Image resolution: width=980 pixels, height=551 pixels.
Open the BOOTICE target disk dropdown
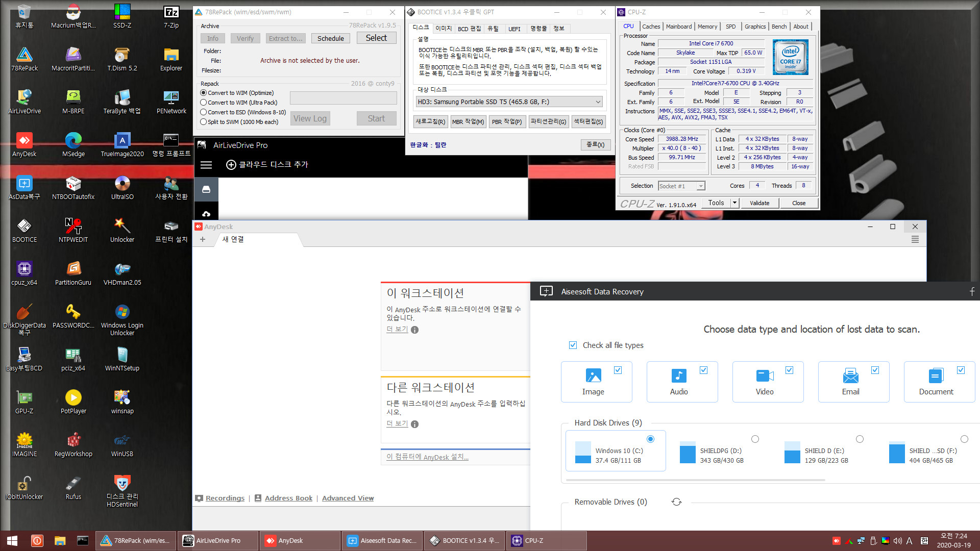(x=509, y=102)
